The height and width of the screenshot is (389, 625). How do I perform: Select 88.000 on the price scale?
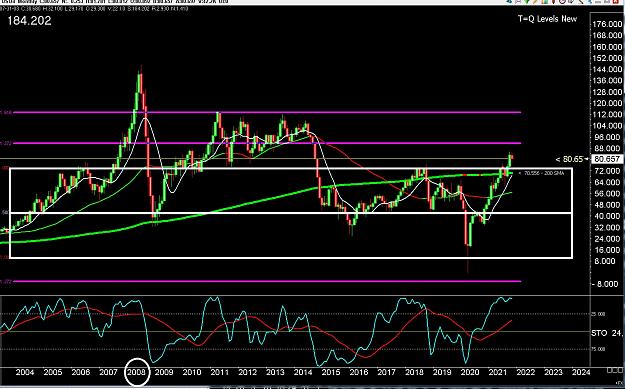pyautogui.click(x=607, y=148)
